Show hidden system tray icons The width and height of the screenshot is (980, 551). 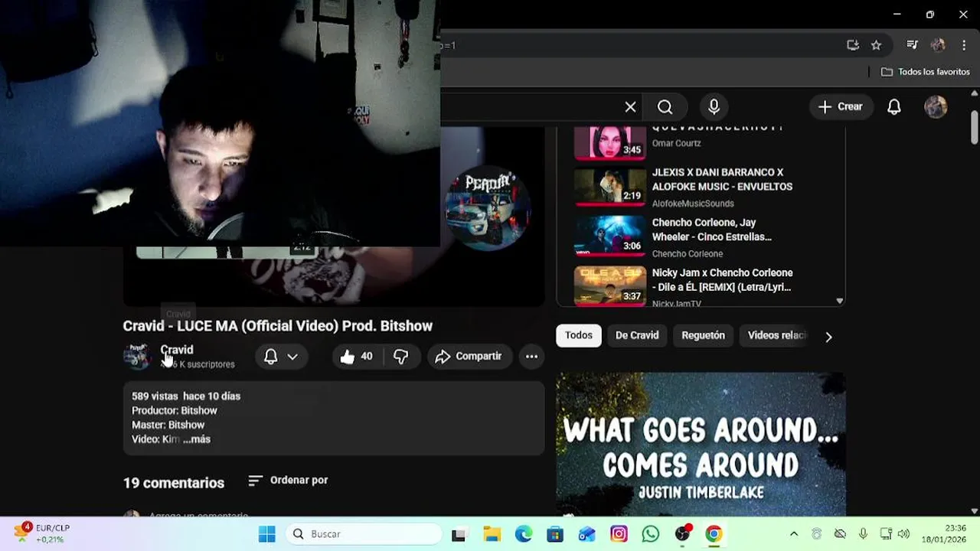point(794,534)
